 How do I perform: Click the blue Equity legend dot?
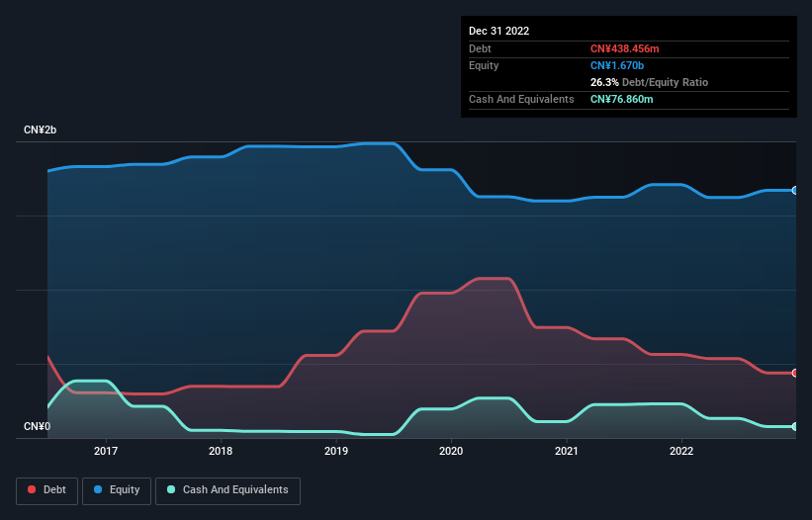click(98, 489)
